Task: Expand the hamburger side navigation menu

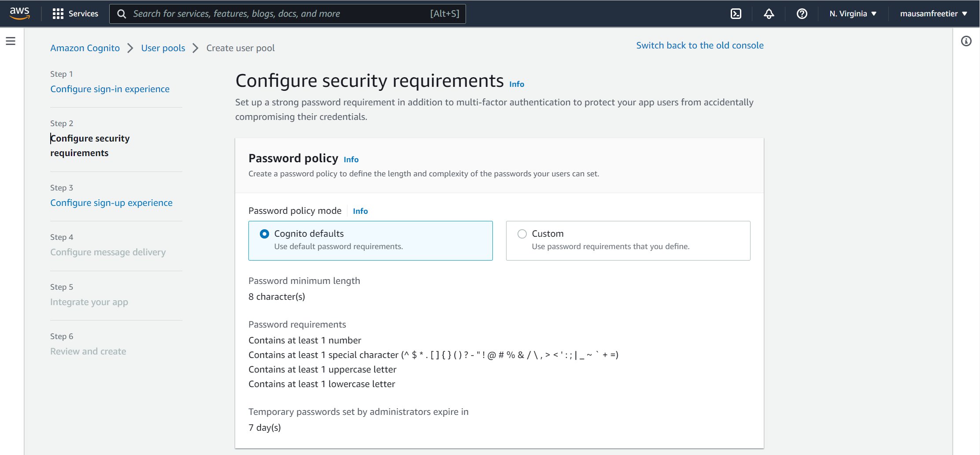Action: coord(11,41)
